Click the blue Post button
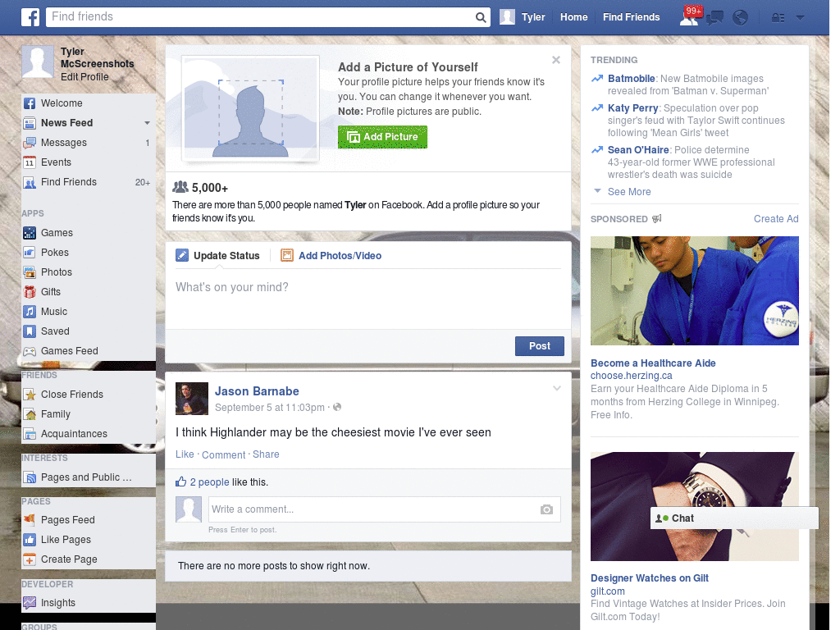Screen dimensions: 840x630 pyautogui.click(x=540, y=346)
